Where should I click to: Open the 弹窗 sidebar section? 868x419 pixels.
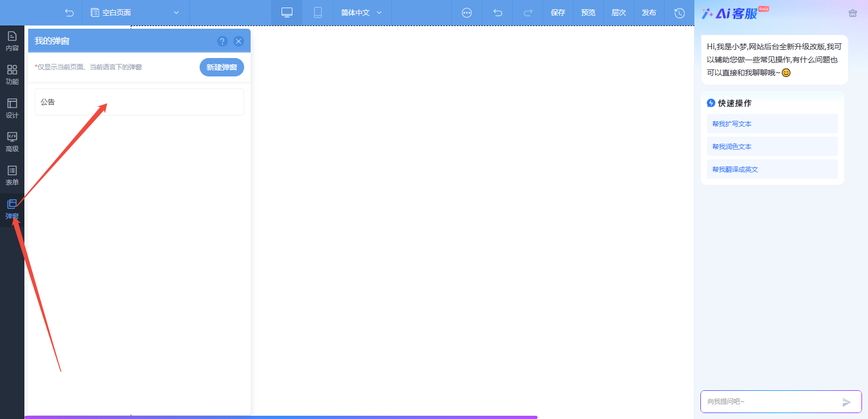click(12, 209)
